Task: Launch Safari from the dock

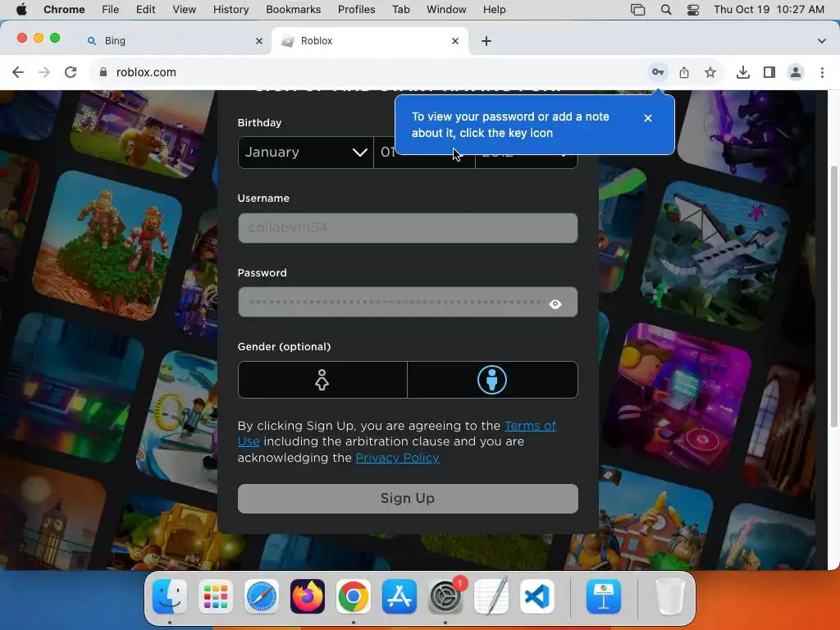Action: point(262,596)
